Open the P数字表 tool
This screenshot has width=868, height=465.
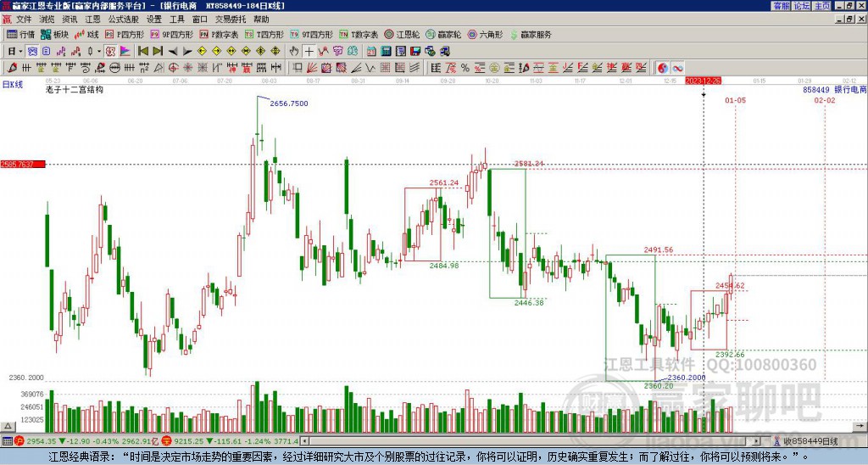(220, 34)
